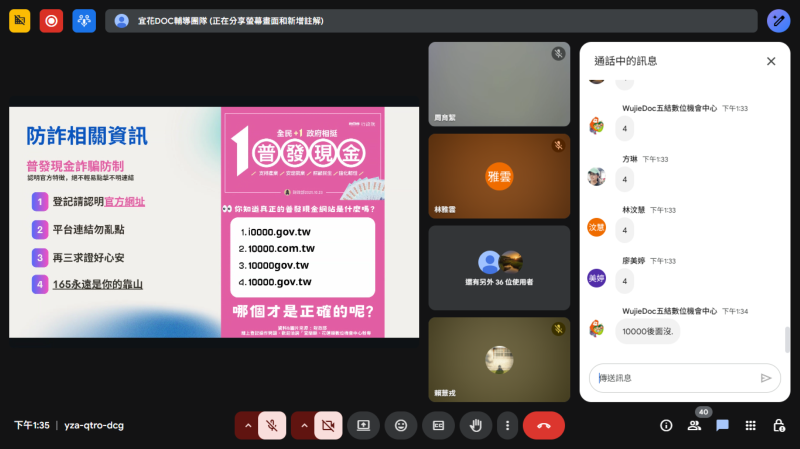Open meeting details info icon
This screenshot has height=449, width=800.
coord(666,425)
